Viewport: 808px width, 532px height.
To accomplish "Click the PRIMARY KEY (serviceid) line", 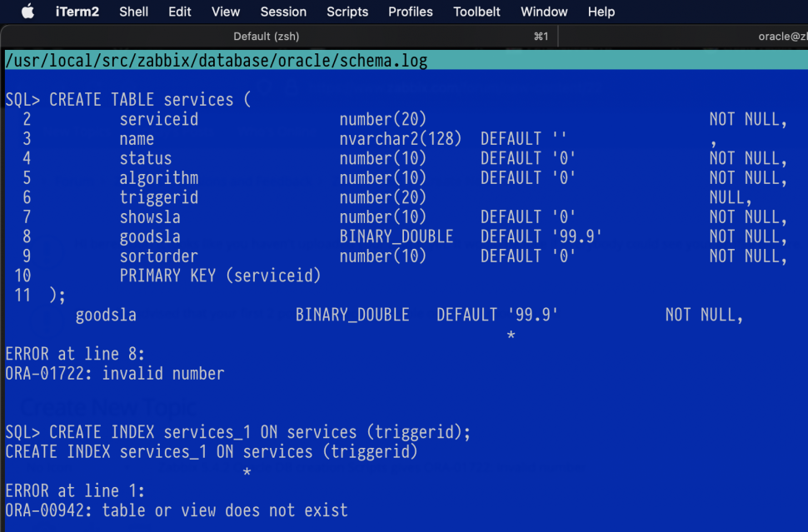I will click(220, 276).
